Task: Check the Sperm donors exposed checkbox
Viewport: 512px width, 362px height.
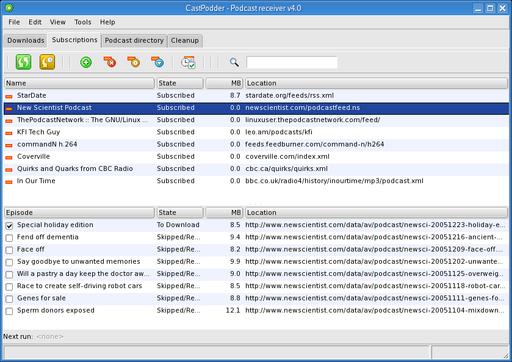Action: (x=9, y=311)
